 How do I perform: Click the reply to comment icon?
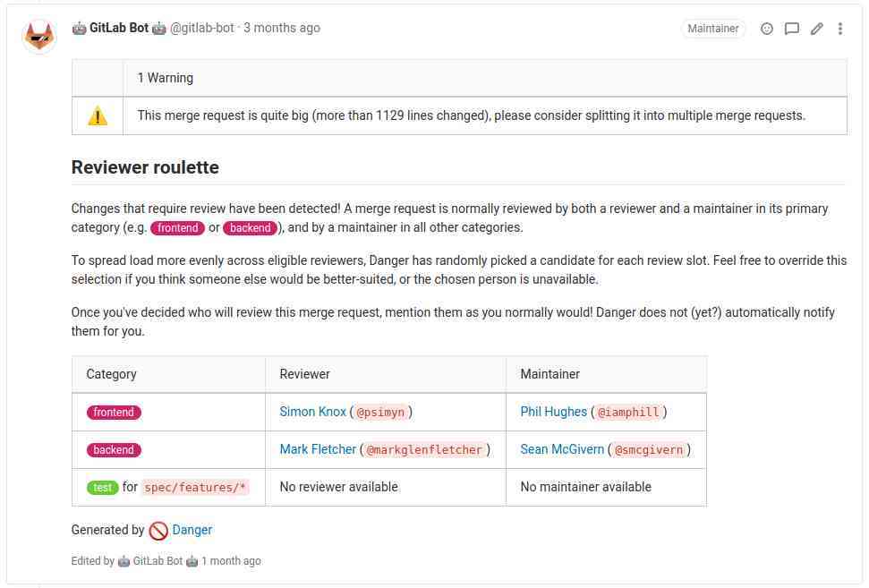(x=791, y=29)
